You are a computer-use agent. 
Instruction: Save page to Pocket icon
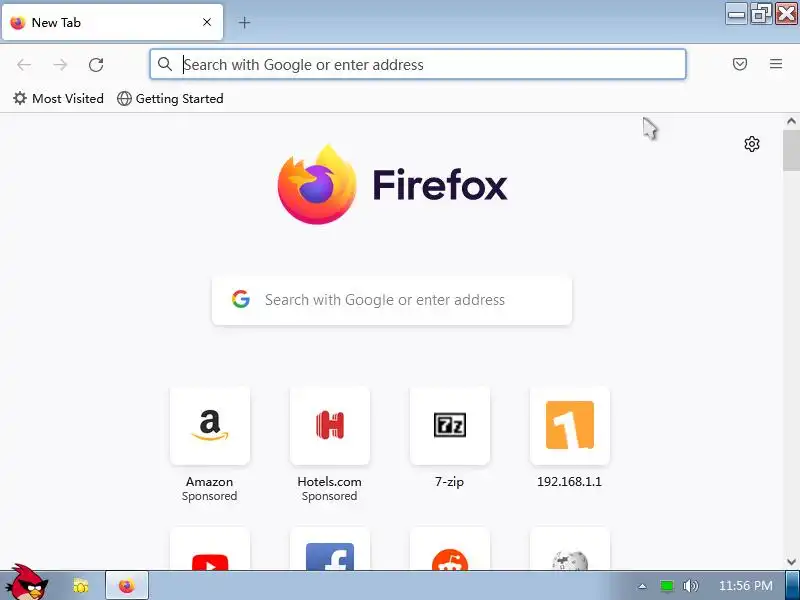click(740, 64)
